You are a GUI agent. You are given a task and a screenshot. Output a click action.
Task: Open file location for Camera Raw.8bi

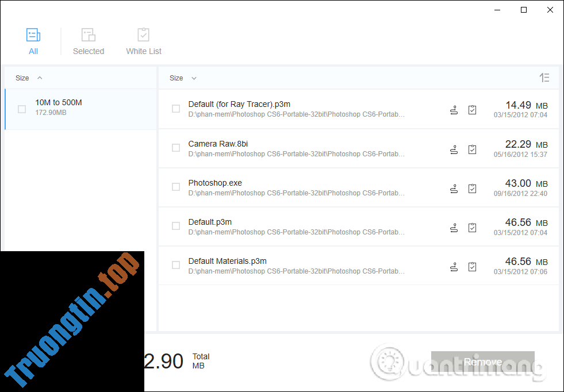pyautogui.click(x=454, y=149)
